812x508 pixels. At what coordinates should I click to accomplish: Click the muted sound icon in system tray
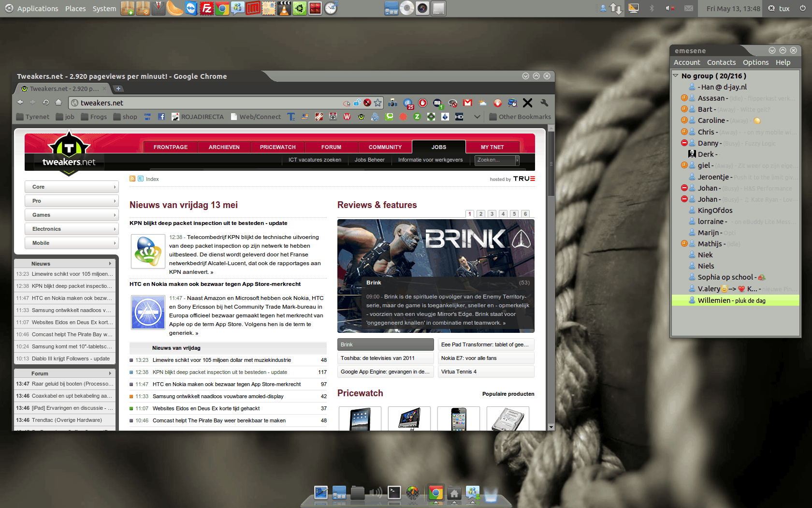[670, 8]
